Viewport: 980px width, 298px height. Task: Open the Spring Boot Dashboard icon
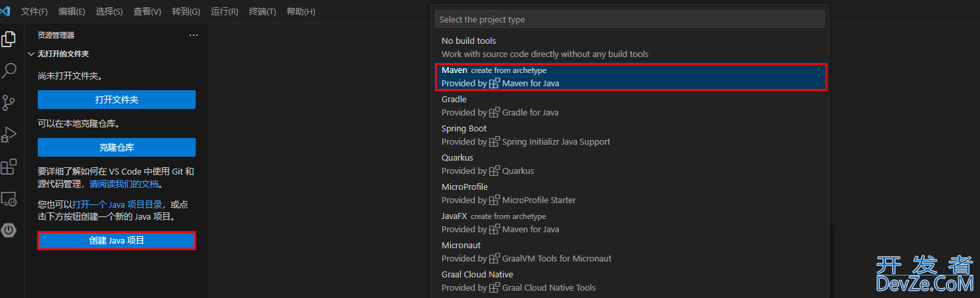9,230
